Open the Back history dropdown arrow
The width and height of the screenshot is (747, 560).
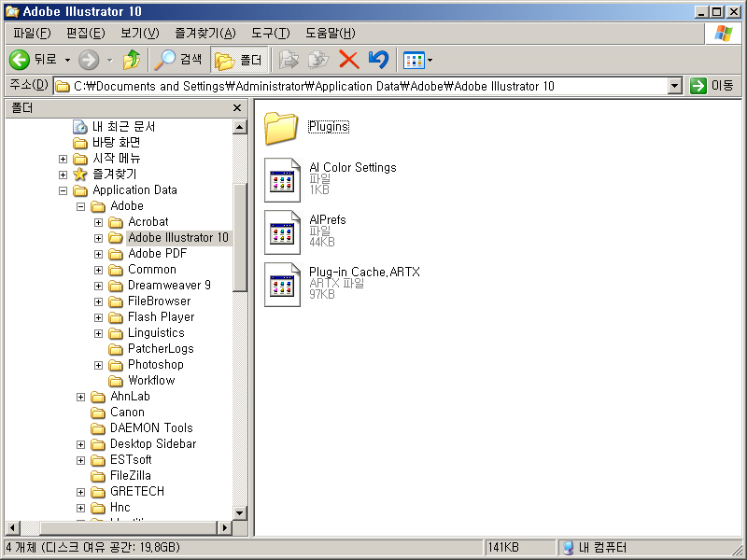point(67,60)
